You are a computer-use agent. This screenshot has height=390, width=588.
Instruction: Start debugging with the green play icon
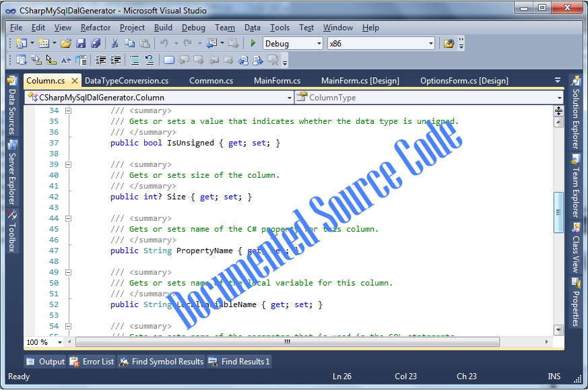253,44
